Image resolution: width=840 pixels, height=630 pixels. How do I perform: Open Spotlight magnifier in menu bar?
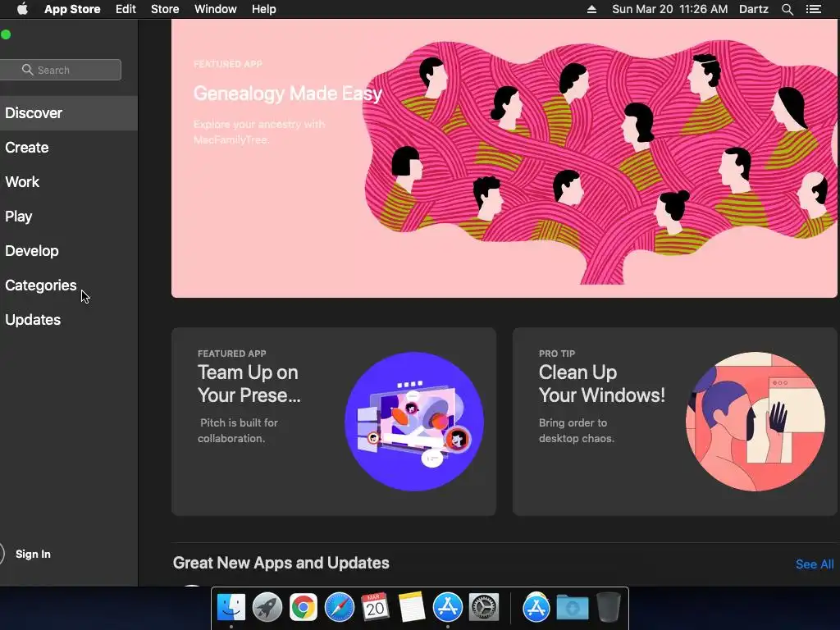787,9
